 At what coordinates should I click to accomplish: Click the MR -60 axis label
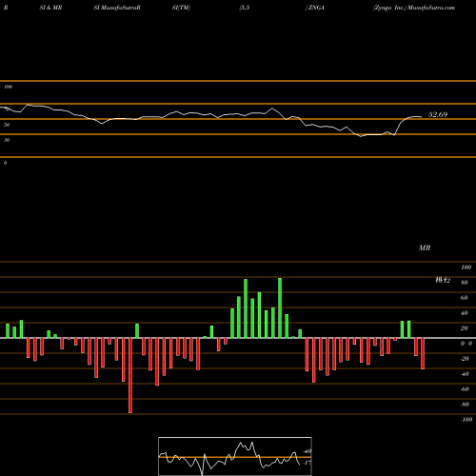(465, 389)
